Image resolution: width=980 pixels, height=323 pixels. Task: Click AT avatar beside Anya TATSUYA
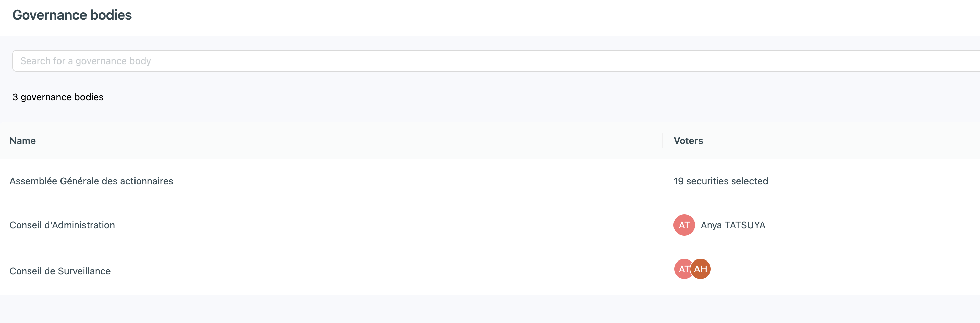click(684, 225)
